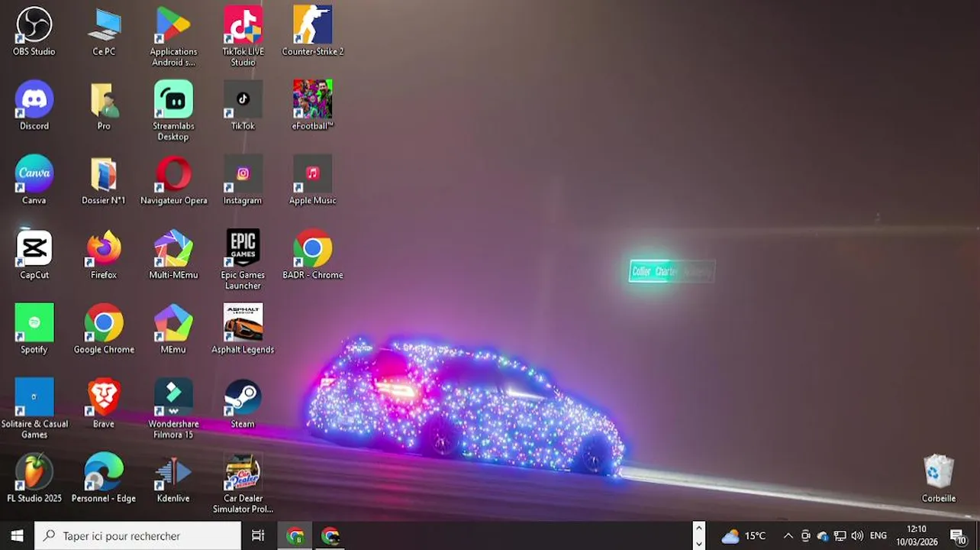Select the Kdenlive desktop icon

point(173,477)
